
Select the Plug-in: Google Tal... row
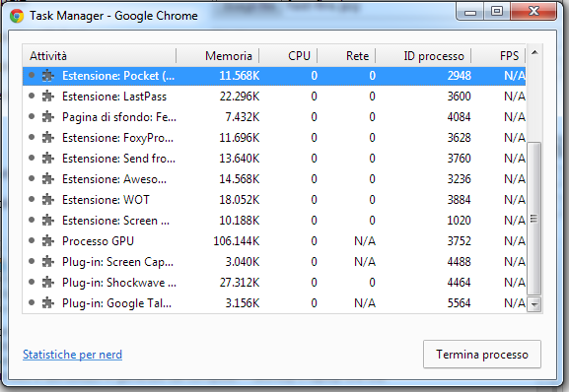(x=274, y=303)
